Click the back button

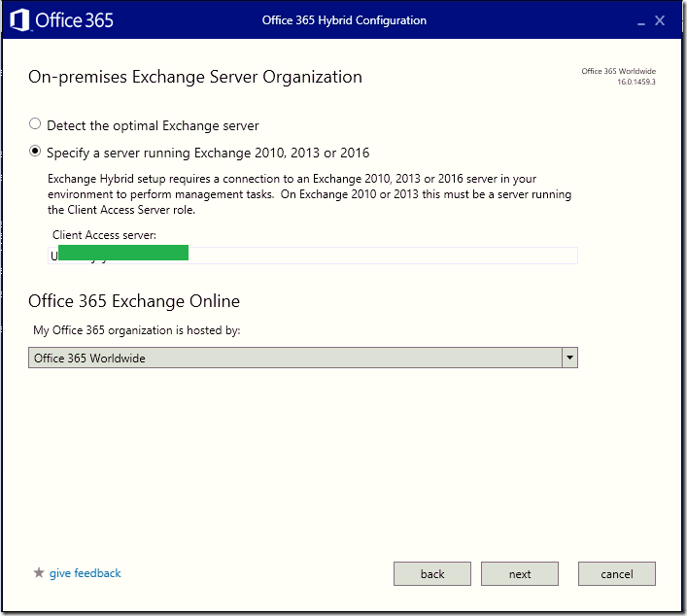[x=432, y=573]
